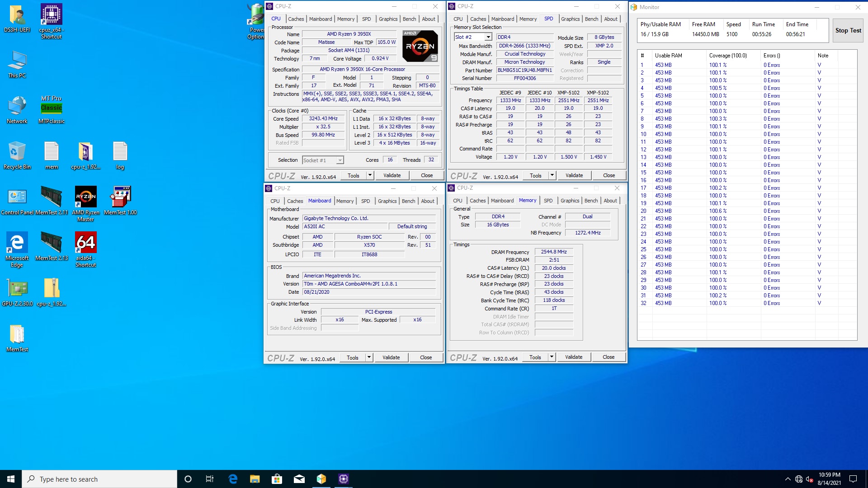Screen dimensions: 868x488
Task: Open the cpu-z_1.92 folder icon beside mem
Action: coord(86,155)
